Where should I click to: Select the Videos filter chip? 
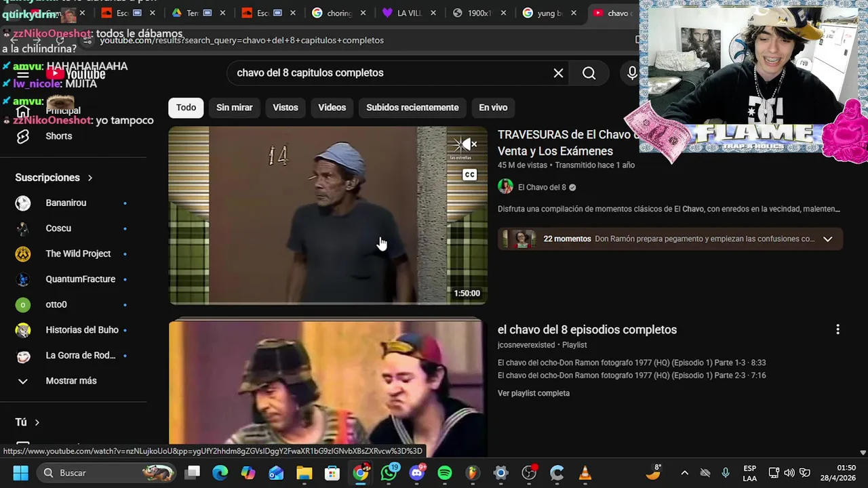(x=332, y=108)
